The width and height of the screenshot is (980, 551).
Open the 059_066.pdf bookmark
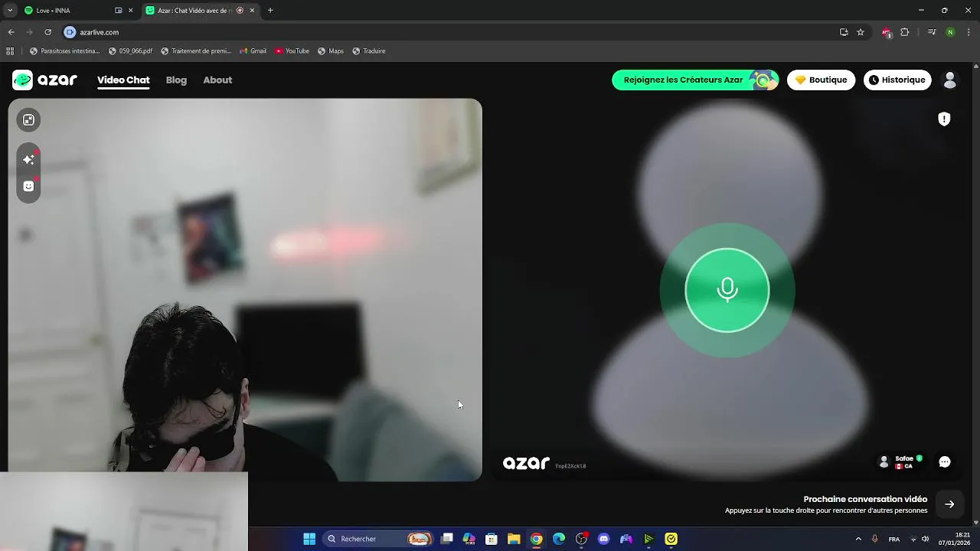coord(130,51)
